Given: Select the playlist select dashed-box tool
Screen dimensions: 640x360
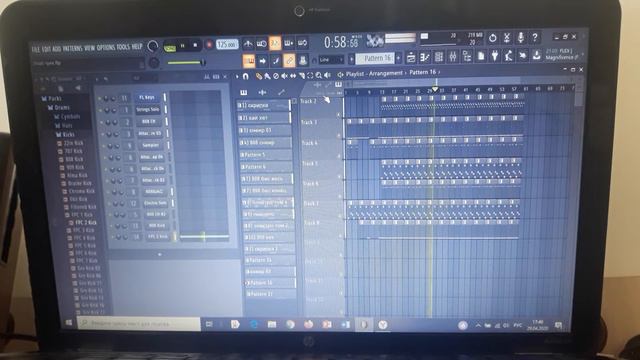Looking at the screenshot, I should 310,76.
